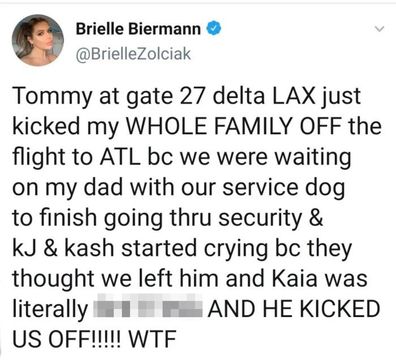Screen dimensions: 396x360
Task: Visit the @BrielleZolciak handle
Action: (x=134, y=54)
